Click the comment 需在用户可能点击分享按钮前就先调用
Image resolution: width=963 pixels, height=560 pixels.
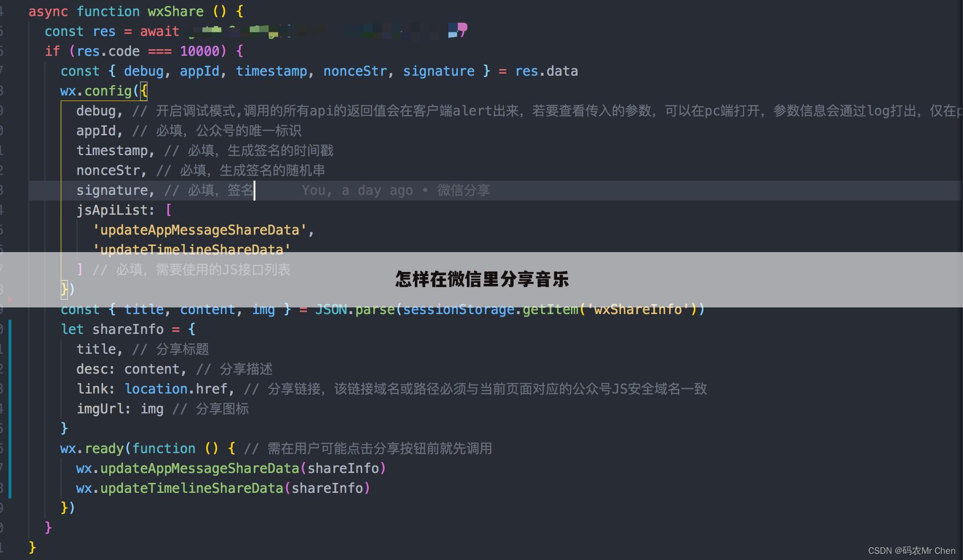coord(368,448)
